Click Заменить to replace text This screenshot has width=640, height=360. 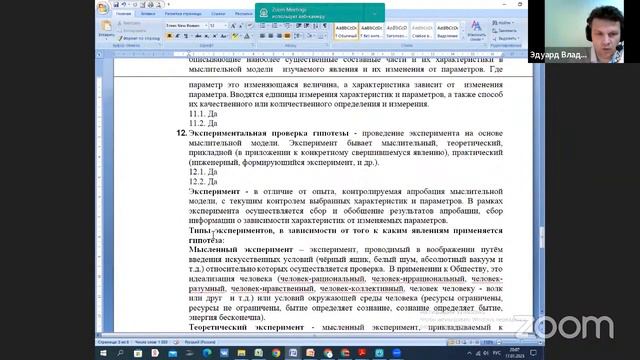tap(504, 31)
